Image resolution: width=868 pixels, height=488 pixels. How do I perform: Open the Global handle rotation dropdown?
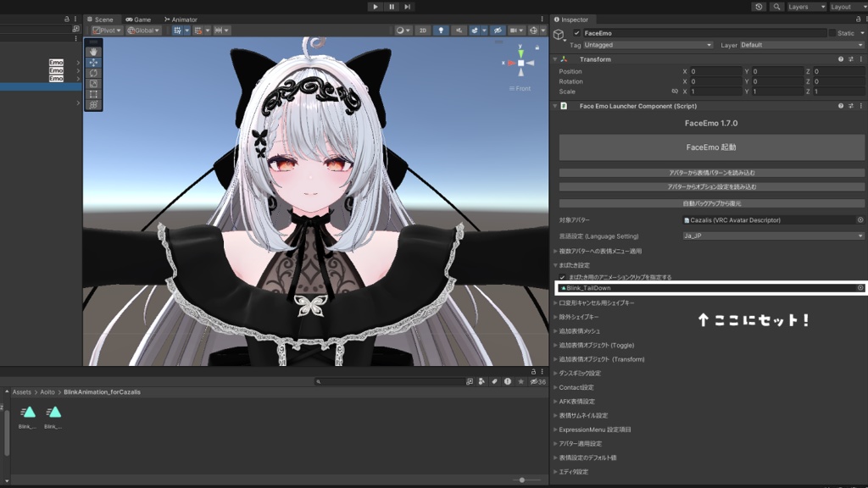click(x=143, y=30)
